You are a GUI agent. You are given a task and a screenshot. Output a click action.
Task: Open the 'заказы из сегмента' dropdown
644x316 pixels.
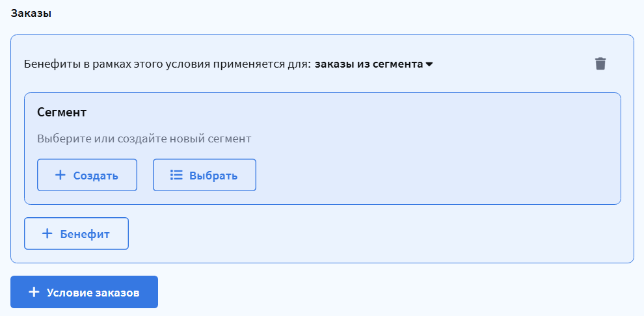click(x=369, y=64)
